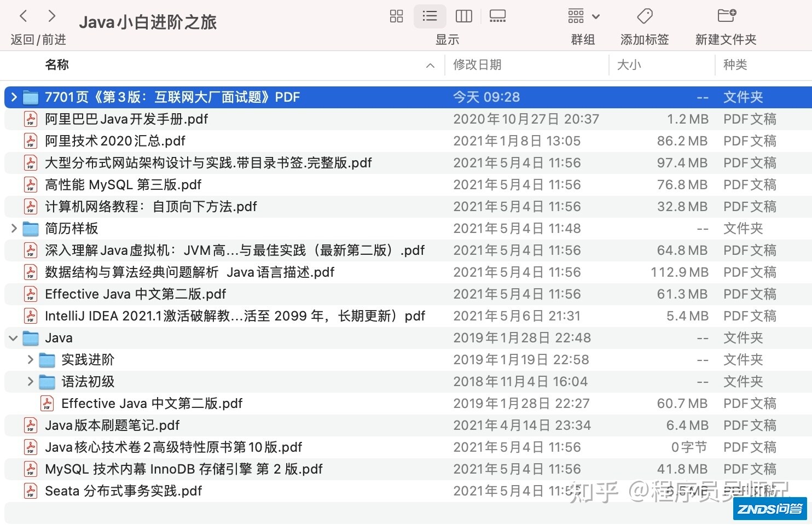Viewport: 812px width, 525px height.
Task: Select the list view icon
Action: pyautogui.click(x=430, y=16)
